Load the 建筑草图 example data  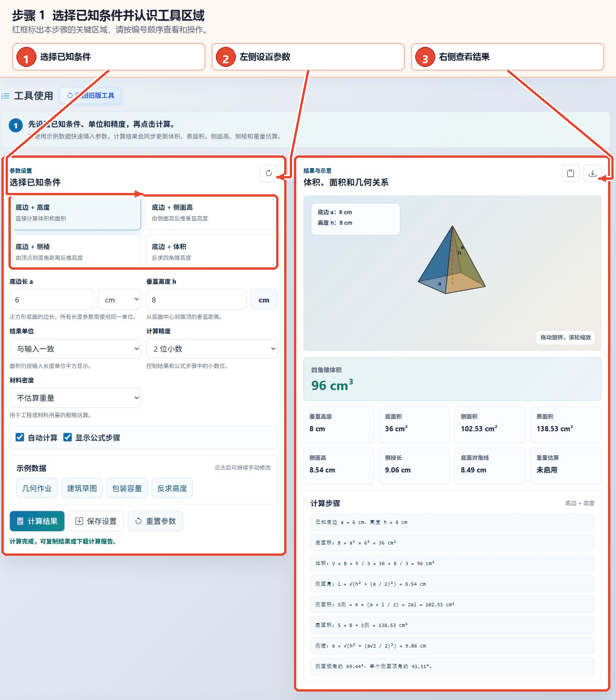(82, 488)
